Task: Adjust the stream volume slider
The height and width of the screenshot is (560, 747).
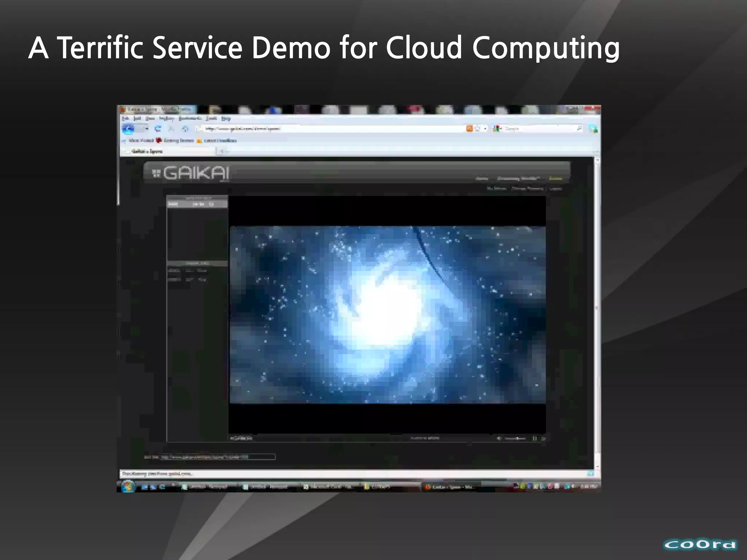Action: click(515, 438)
